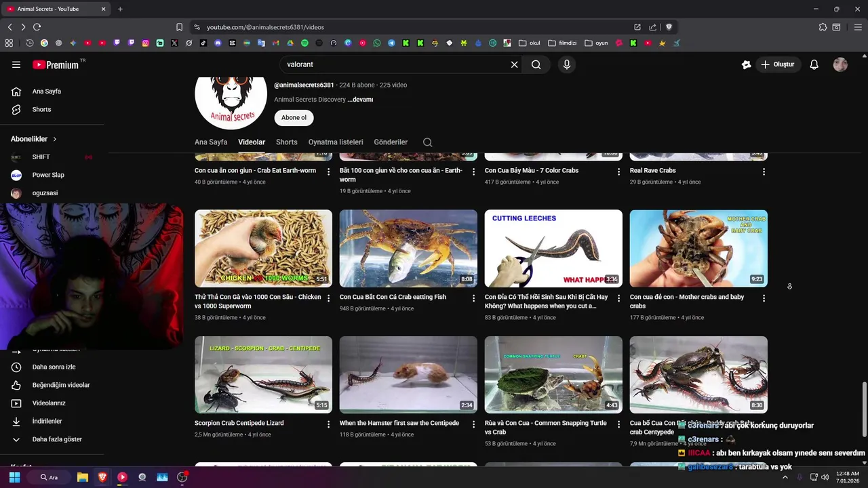Select the Videolar channel tab

[252, 142]
